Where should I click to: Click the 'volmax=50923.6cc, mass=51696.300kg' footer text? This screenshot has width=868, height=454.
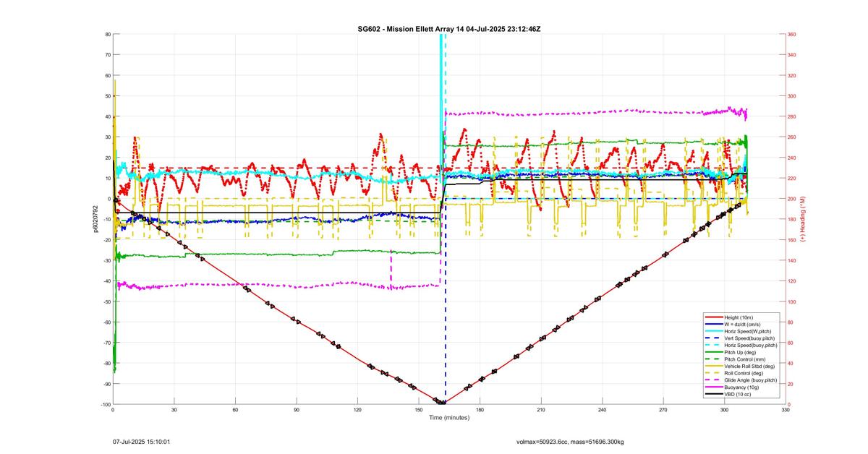[570, 441]
